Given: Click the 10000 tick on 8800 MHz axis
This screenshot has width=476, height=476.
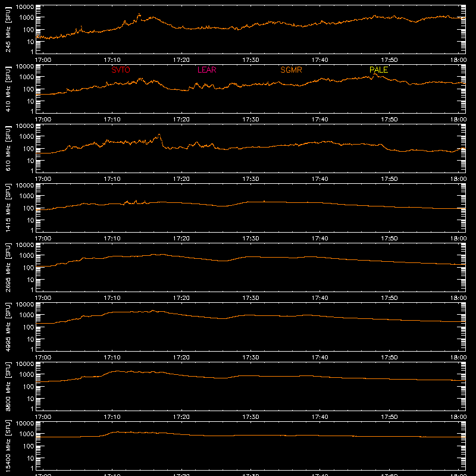Looking at the screenshot, I should point(25,364).
